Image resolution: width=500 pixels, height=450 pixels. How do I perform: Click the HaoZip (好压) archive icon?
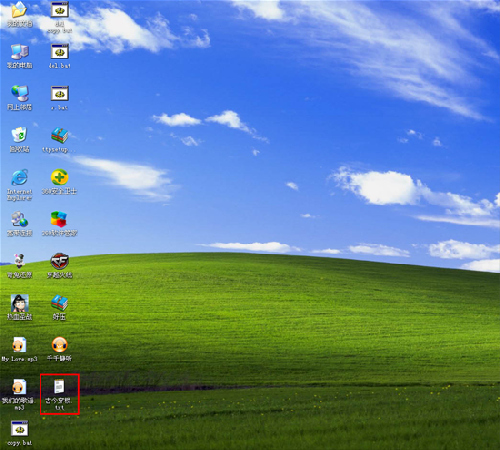pos(60,303)
